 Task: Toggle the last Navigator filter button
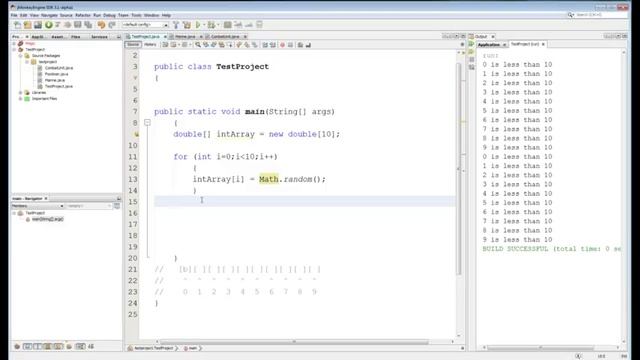click(x=91, y=346)
